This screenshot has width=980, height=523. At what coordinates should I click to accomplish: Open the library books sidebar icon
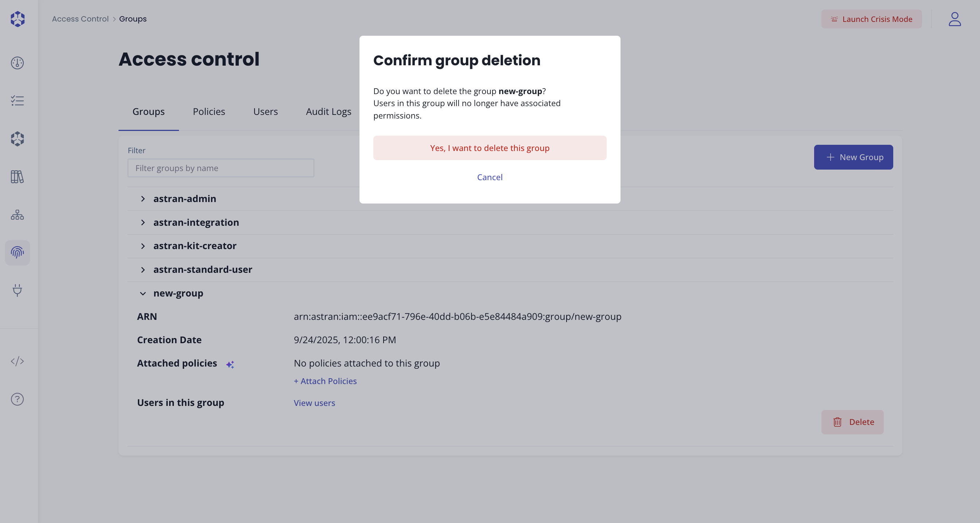point(17,177)
